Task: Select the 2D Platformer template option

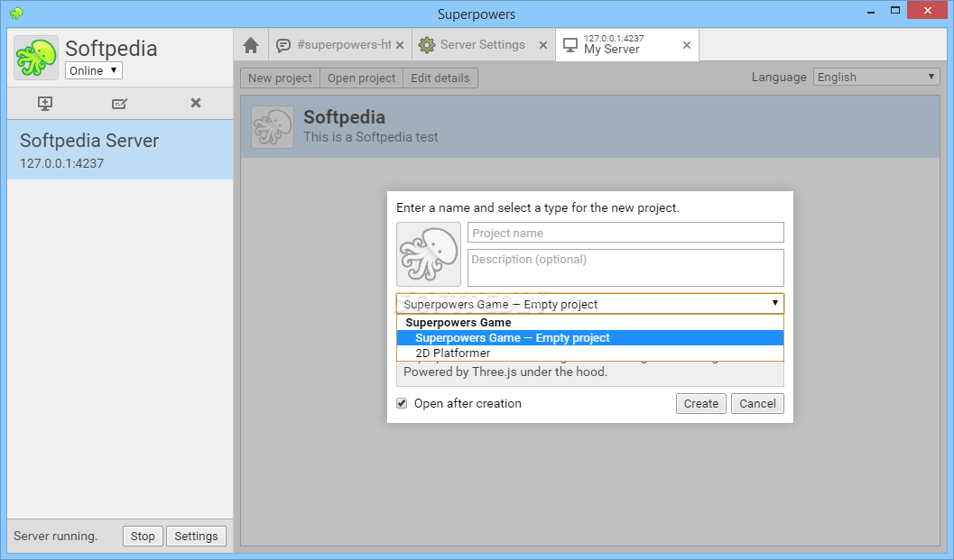Action: point(590,353)
